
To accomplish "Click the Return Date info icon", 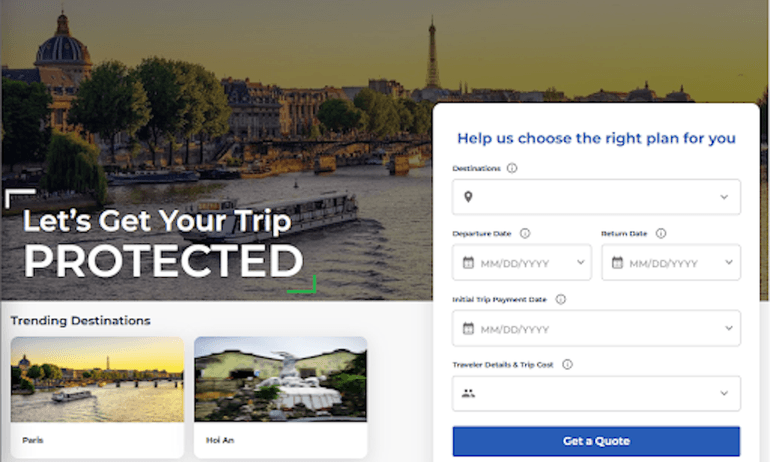I will point(661,233).
